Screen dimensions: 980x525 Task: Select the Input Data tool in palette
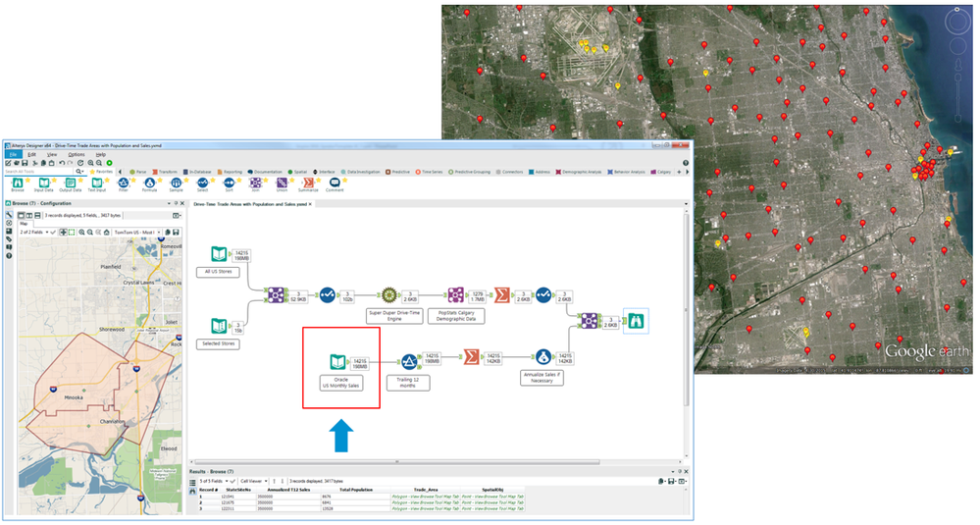44,183
